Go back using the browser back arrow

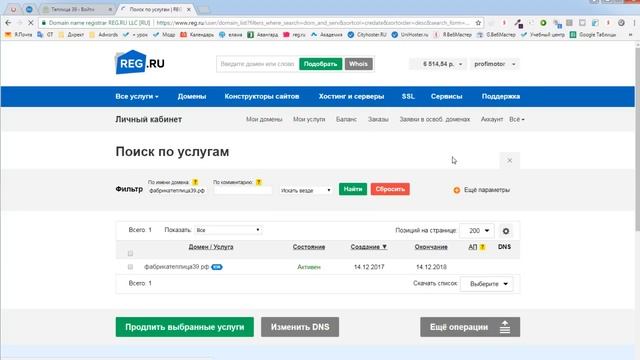coord(8,23)
